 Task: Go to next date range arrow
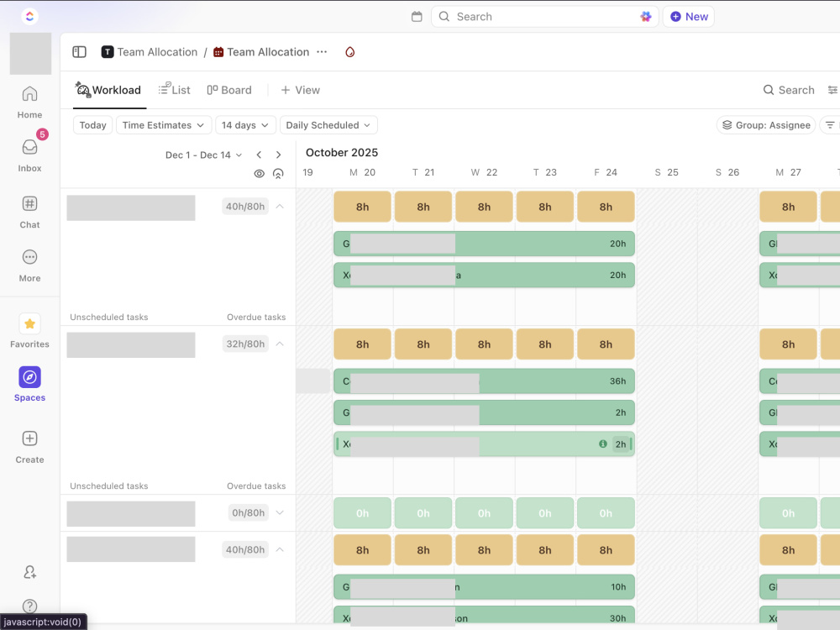[x=279, y=155]
